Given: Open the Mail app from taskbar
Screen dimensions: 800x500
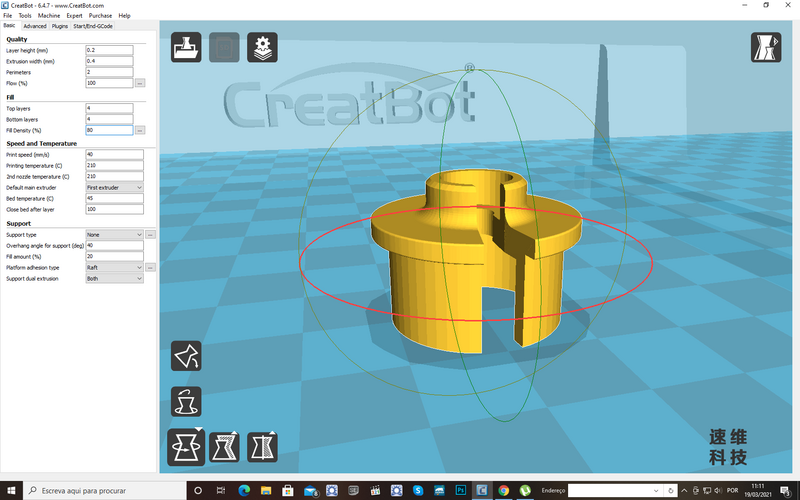Looking at the screenshot, I should (310, 490).
